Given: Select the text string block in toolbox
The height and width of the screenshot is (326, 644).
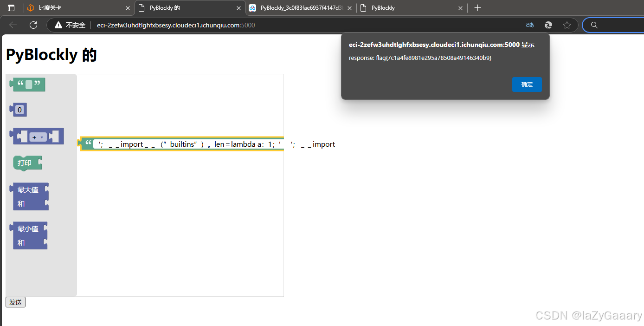Looking at the screenshot, I should tap(28, 85).
